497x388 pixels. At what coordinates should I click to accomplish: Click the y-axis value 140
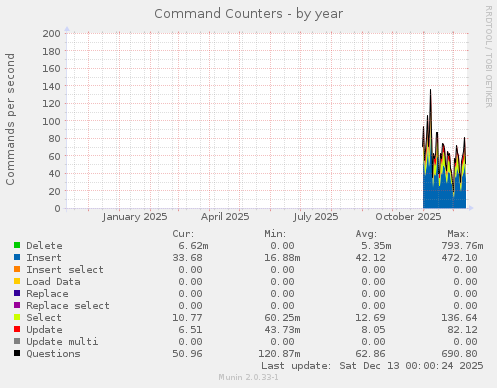[x=51, y=86]
